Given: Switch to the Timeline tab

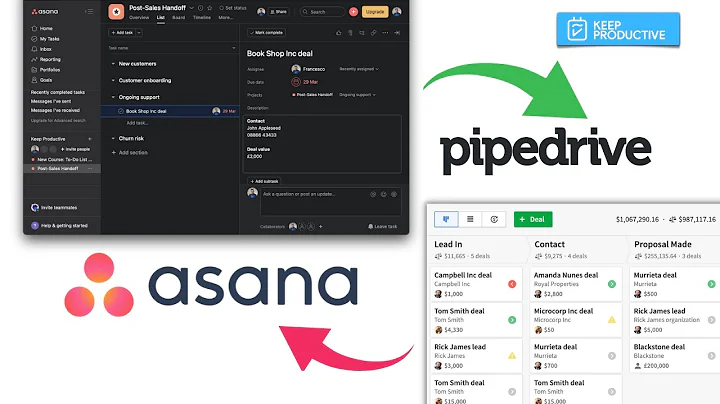Looking at the screenshot, I should (202, 17).
